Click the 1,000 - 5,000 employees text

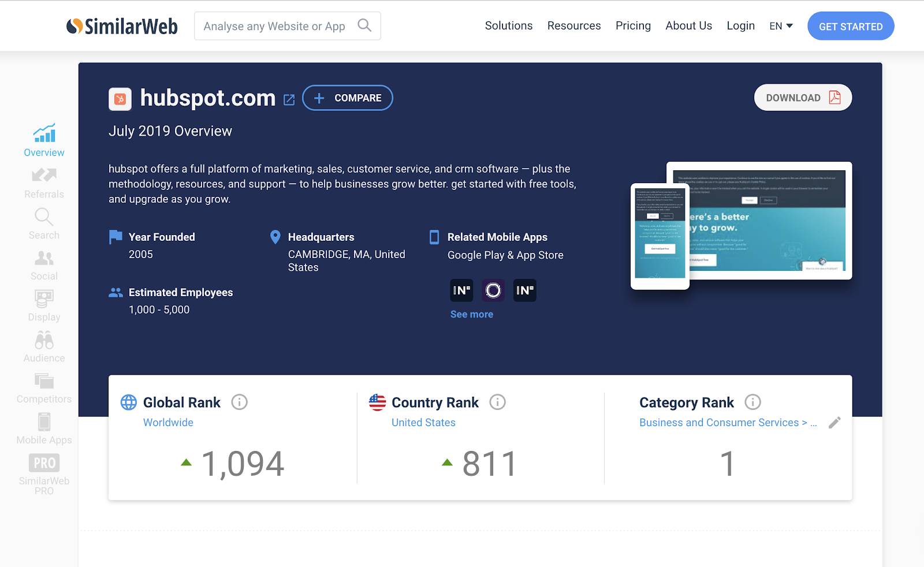click(159, 309)
